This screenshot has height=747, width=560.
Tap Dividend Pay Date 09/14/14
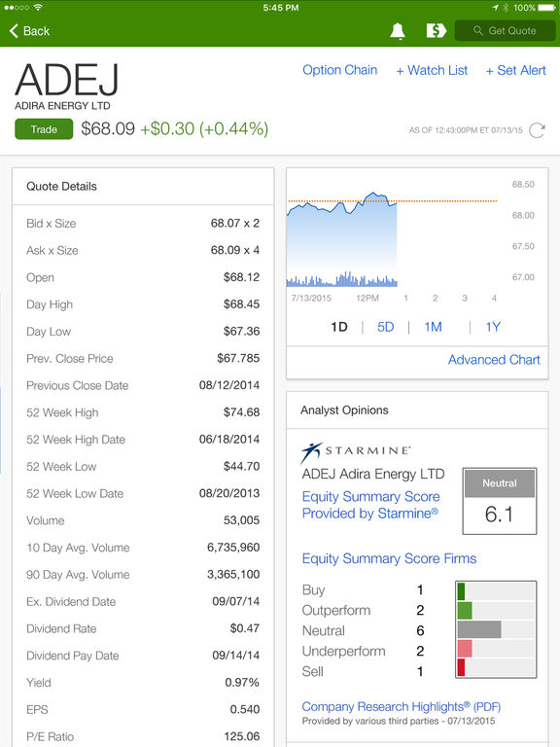click(x=235, y=656)
